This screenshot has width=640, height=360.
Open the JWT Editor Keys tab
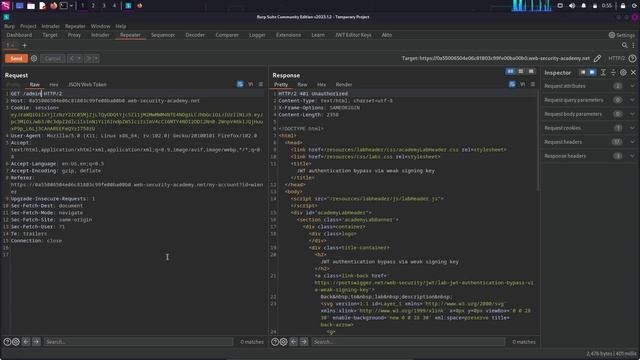[x=353, y=35]
